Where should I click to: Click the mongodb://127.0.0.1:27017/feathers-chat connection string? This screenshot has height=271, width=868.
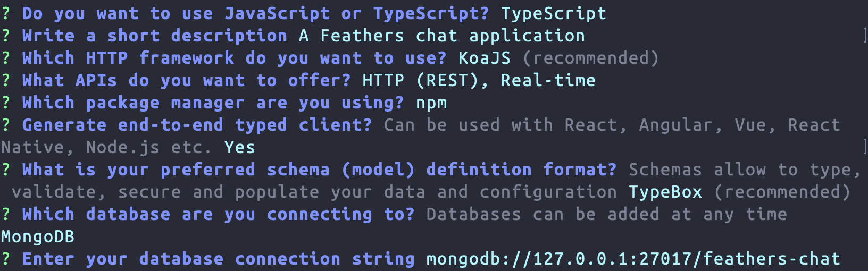point(633,259)
